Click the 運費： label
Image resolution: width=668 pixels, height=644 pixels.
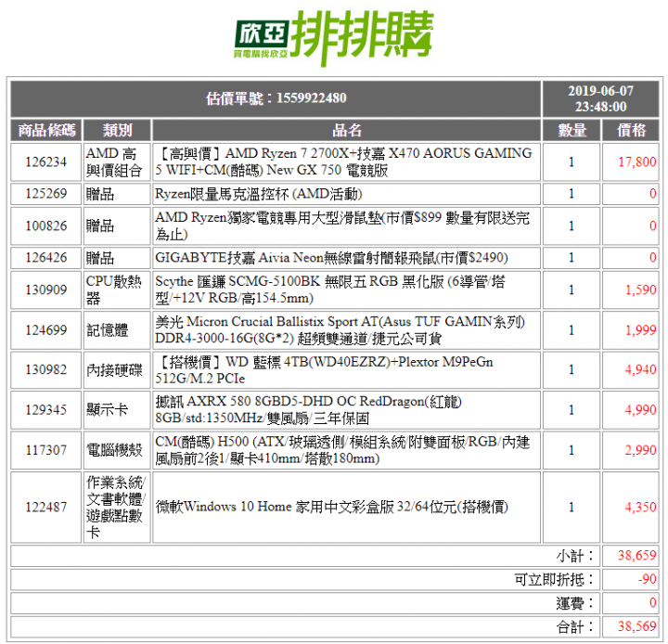pyautogui.click(x=575, y=603)
